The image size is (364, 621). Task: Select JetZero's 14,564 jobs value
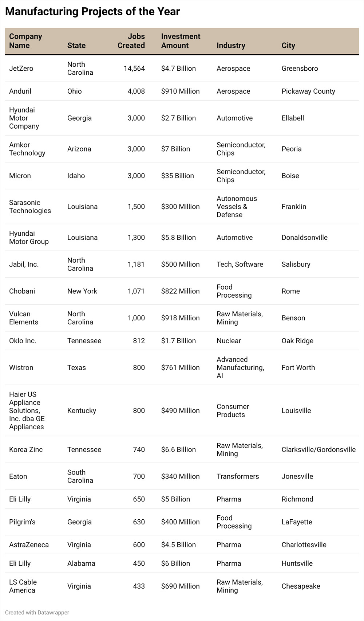134,69
